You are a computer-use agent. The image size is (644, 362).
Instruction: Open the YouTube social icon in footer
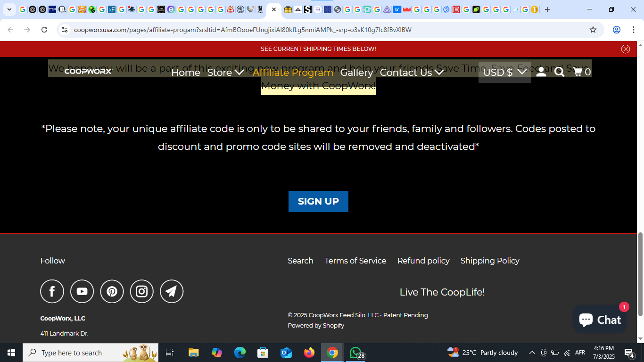(x=82, y=291)
